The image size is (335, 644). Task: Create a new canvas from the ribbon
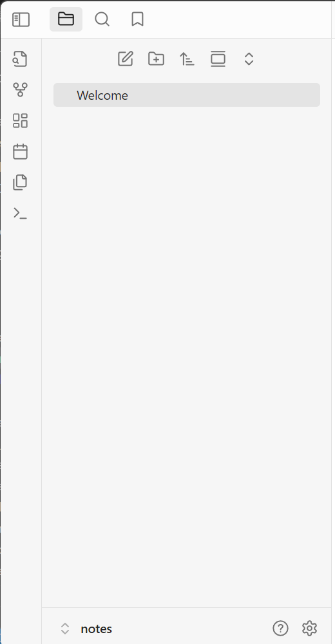20,121
